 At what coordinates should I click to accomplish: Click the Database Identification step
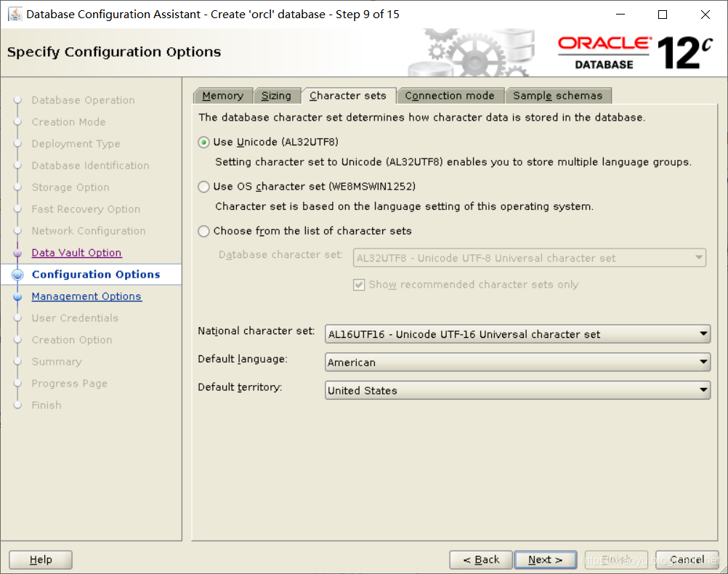coord(91,166)
